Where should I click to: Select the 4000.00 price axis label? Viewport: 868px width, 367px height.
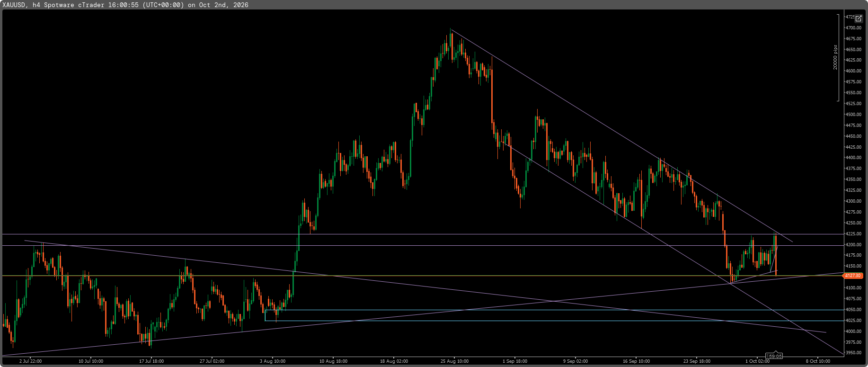[x=853, y=331]
